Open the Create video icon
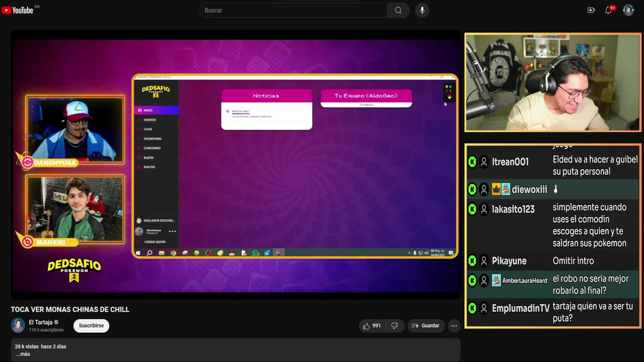644x362 pixels. (591, 10)
